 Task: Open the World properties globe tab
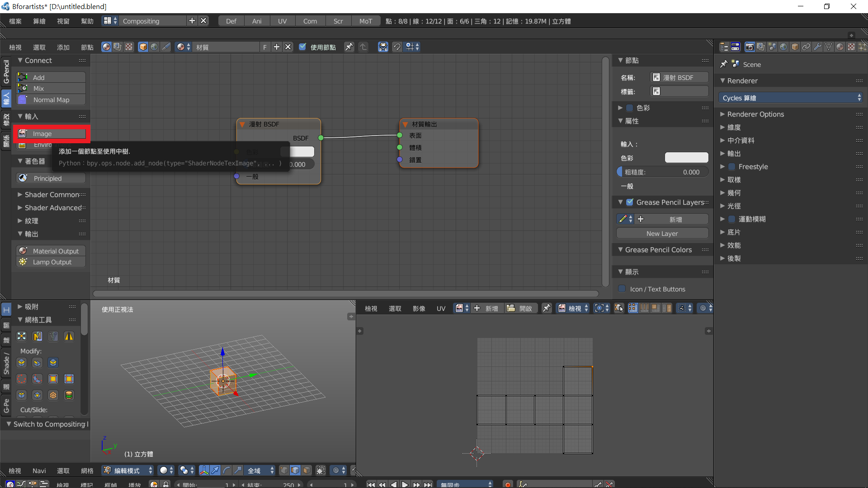click(783, 47)
